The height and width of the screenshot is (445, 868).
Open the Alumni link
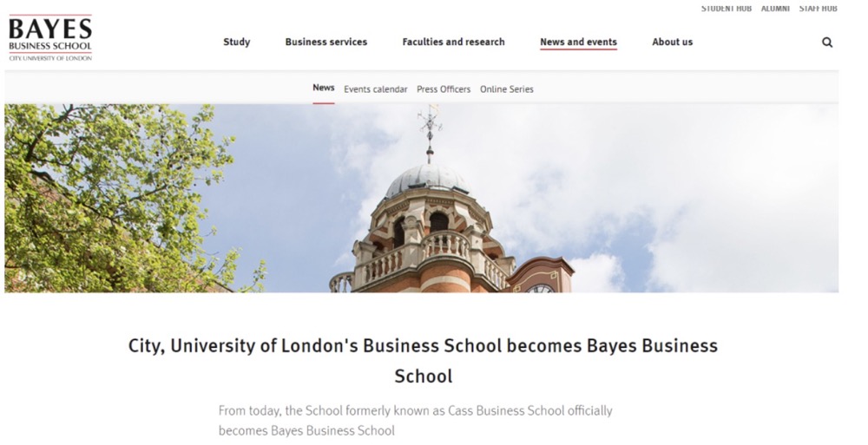[775, 9]
